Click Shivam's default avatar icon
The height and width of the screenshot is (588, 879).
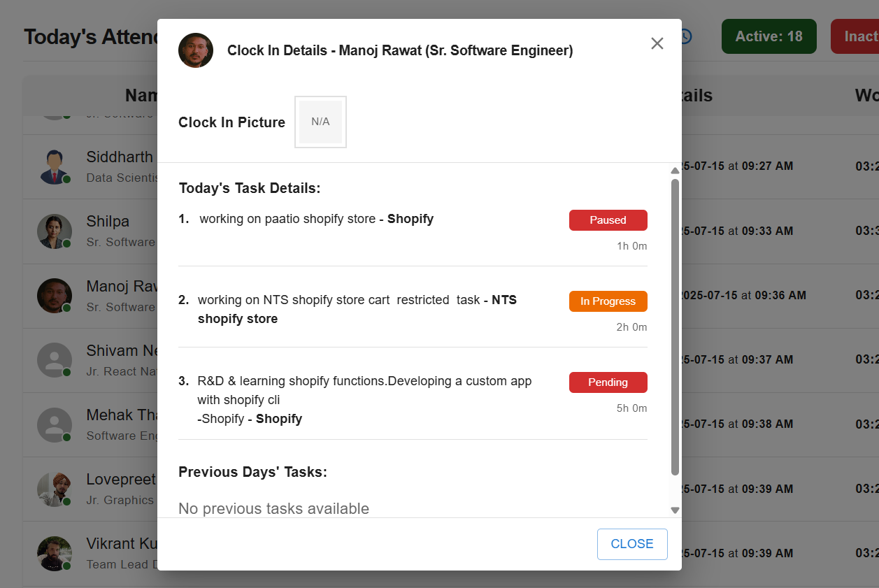tap(55, 360)
